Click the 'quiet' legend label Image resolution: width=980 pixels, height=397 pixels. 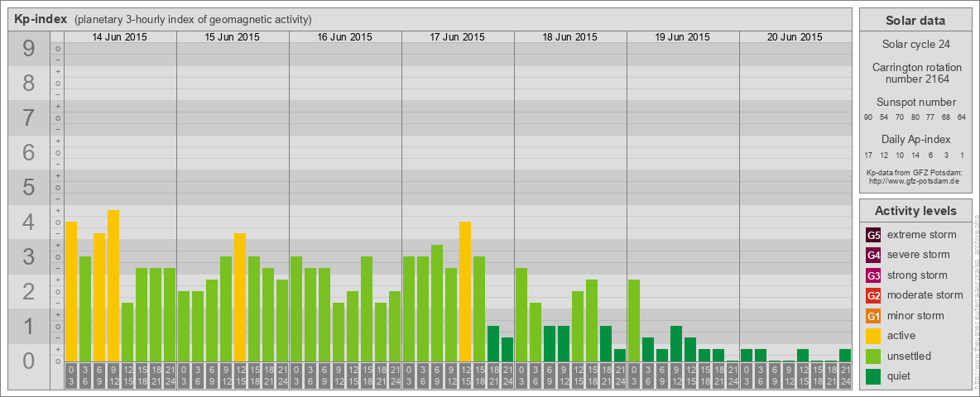(x=899, y=376)
